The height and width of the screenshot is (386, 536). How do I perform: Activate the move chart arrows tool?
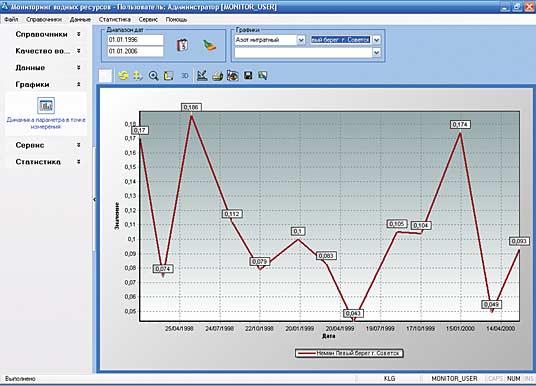tap(138, 76)
